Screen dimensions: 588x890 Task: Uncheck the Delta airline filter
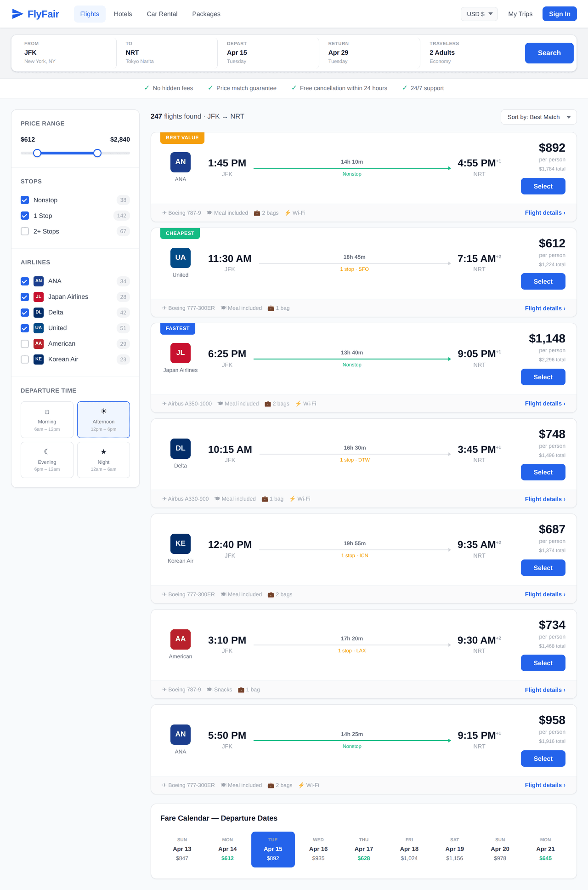(25, 312)
